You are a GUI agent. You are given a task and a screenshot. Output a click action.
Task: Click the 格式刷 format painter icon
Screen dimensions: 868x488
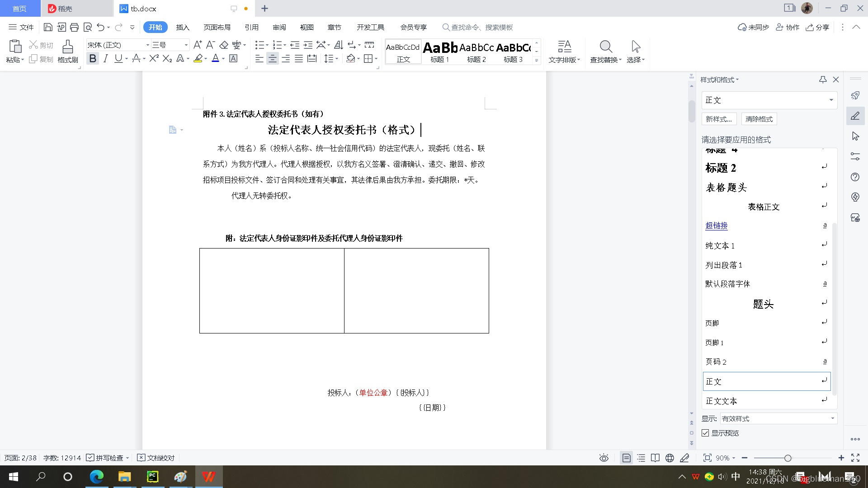tap(68, 51)
